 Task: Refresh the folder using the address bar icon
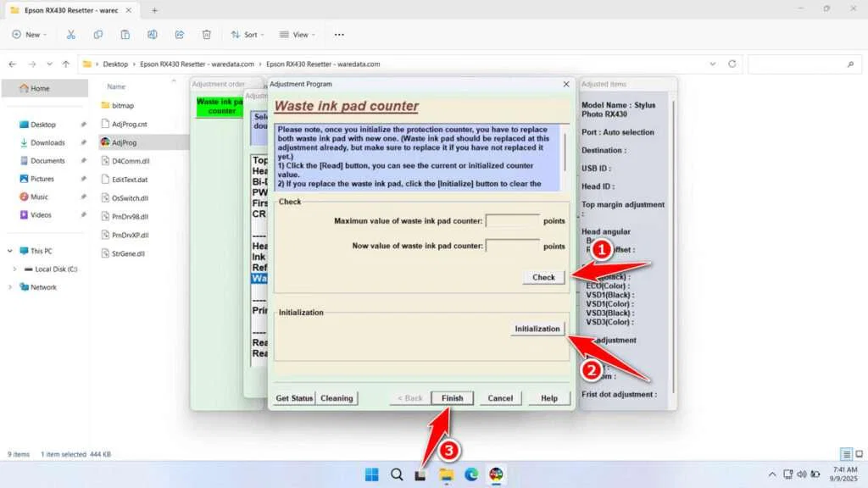pyautogui.click(x=731, y=63)
